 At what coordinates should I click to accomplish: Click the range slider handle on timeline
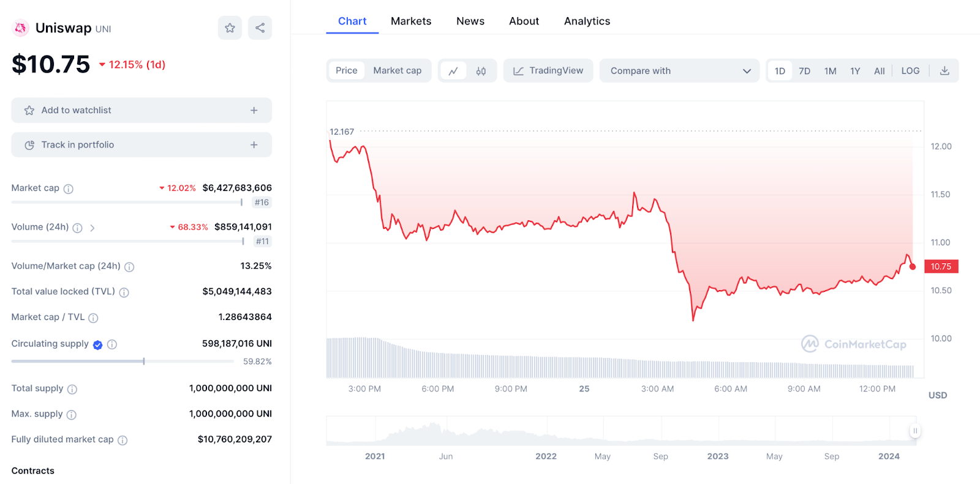tap(915, 431)
